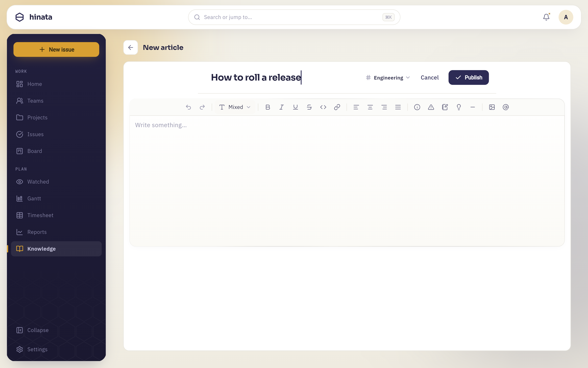The height and width of the screenshot is (368, 588).
Task: Toggle bold formatting
Action: click(x=268, y=107)
